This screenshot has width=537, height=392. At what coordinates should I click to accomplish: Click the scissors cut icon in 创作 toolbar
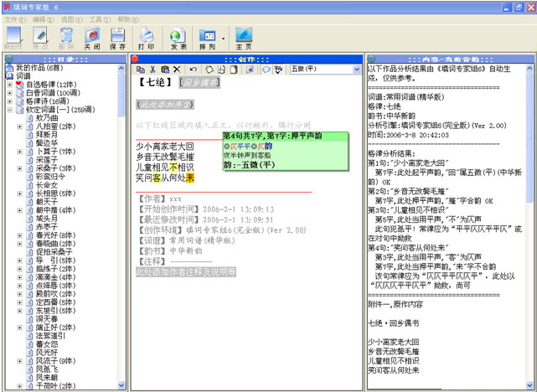(152, 70)
